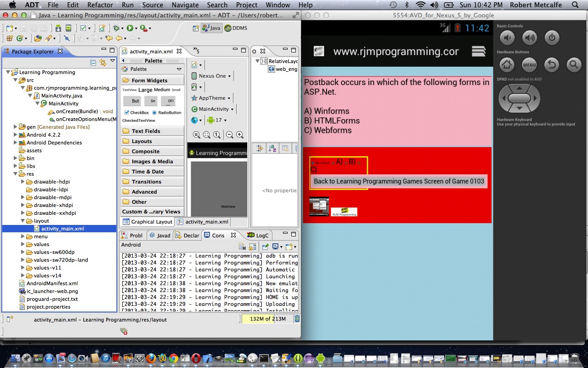Click the heap memory status bar 132M of 213M
Screen dimensions: 588x368
coord(268,319)
